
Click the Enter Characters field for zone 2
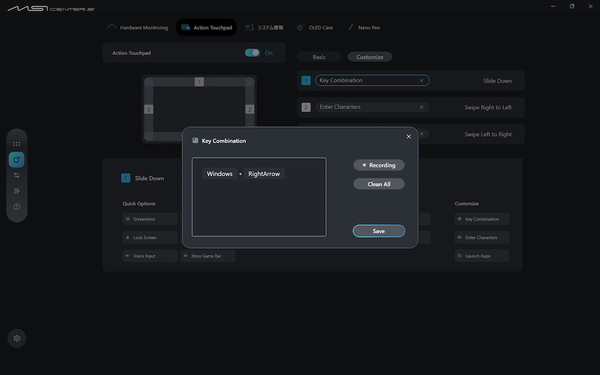pyautogui.click(x=372, y=107)
